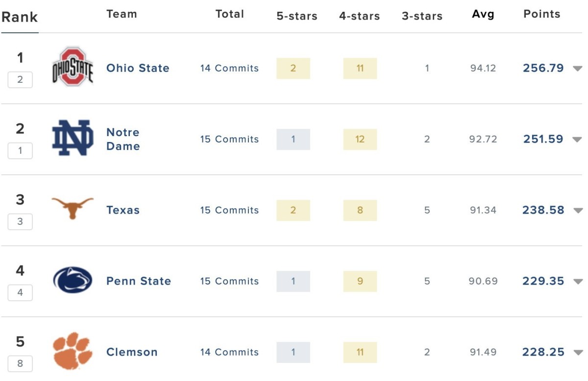This screenshot has height=381, width=588.
Task: Click Ohio State's 256.79 points value
Action: tap(543, 68)
